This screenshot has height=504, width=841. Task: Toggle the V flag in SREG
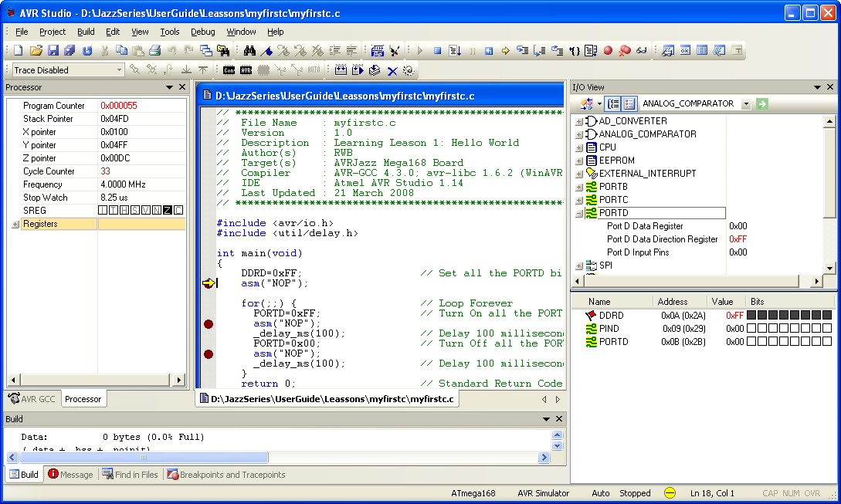(146, 210)
